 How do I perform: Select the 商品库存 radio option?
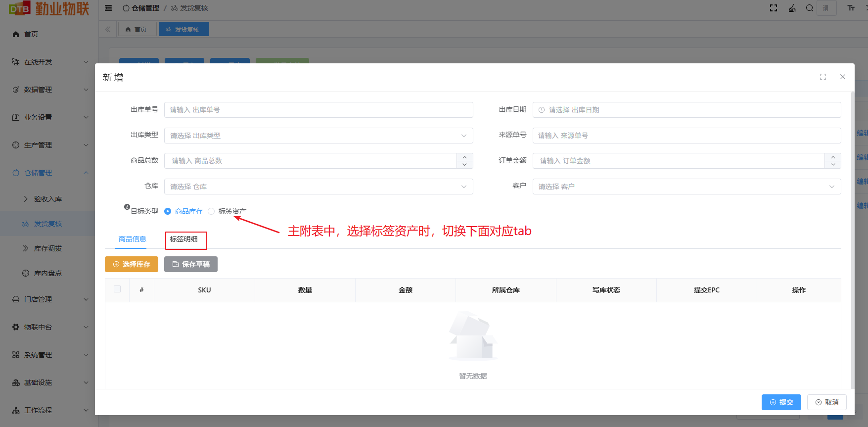pos(168,211)
